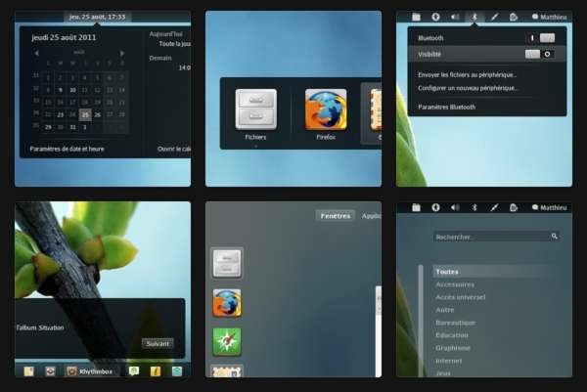Toggle the Visibilité switch
Screen dimensions: 587x392
[x=539, y=54]
